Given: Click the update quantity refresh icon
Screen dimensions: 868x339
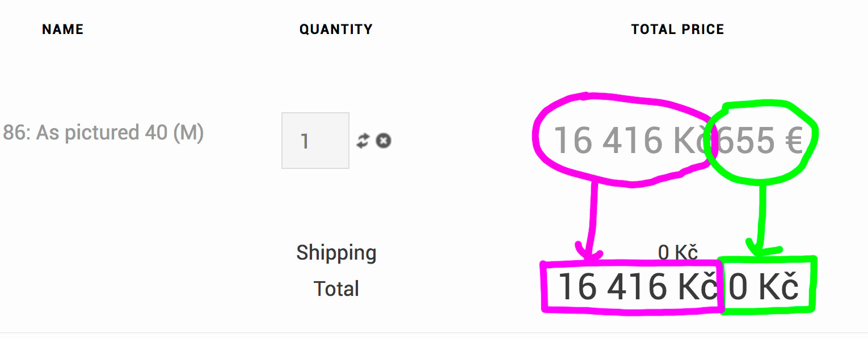Looking at the screenshot, I should [363, 141].
